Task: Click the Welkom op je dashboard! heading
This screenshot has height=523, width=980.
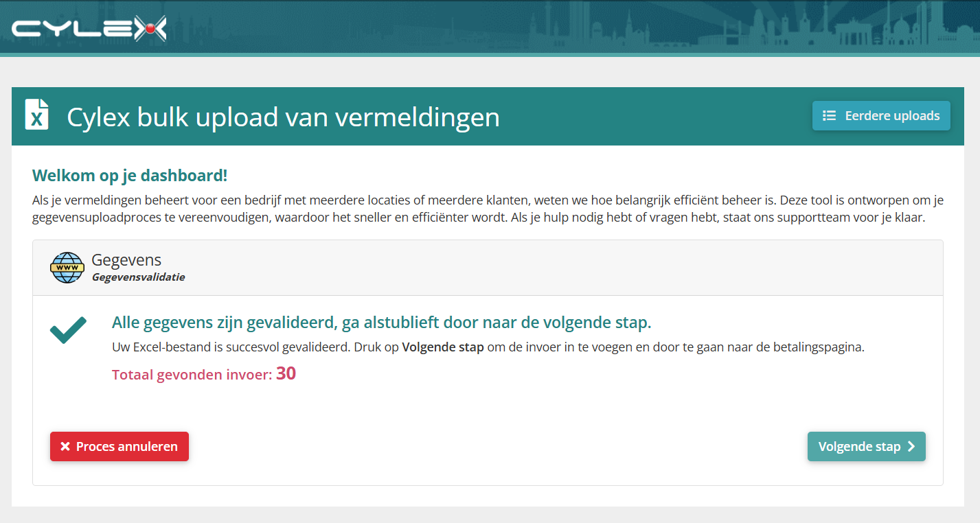Action: tap(130, 176)
